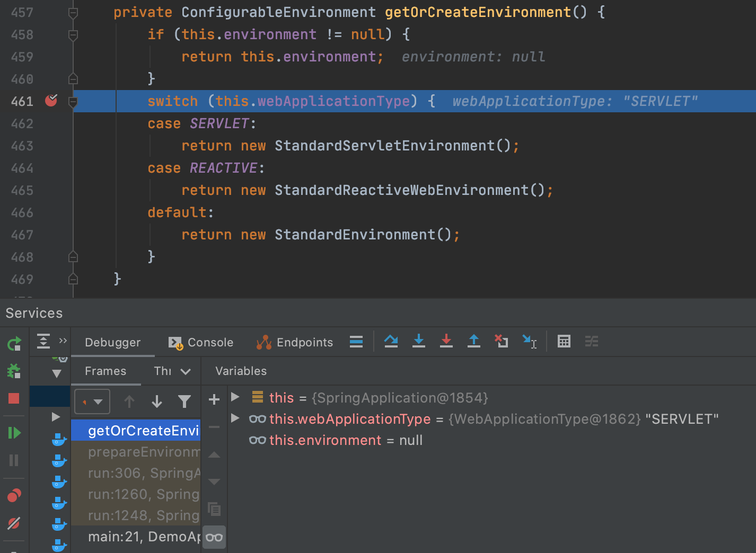Open Evaluate Expression calculator icon
The height and width of the screenshot is (553, 756).
point(564,342)
